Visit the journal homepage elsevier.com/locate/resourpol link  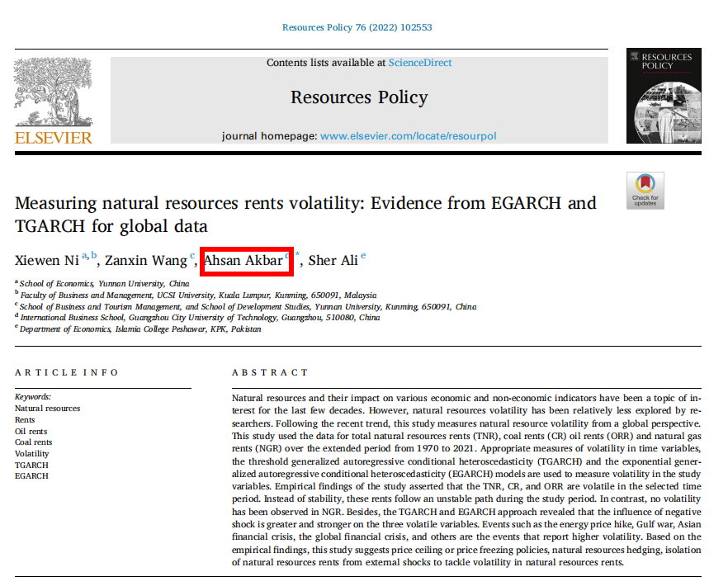point(408,135)
